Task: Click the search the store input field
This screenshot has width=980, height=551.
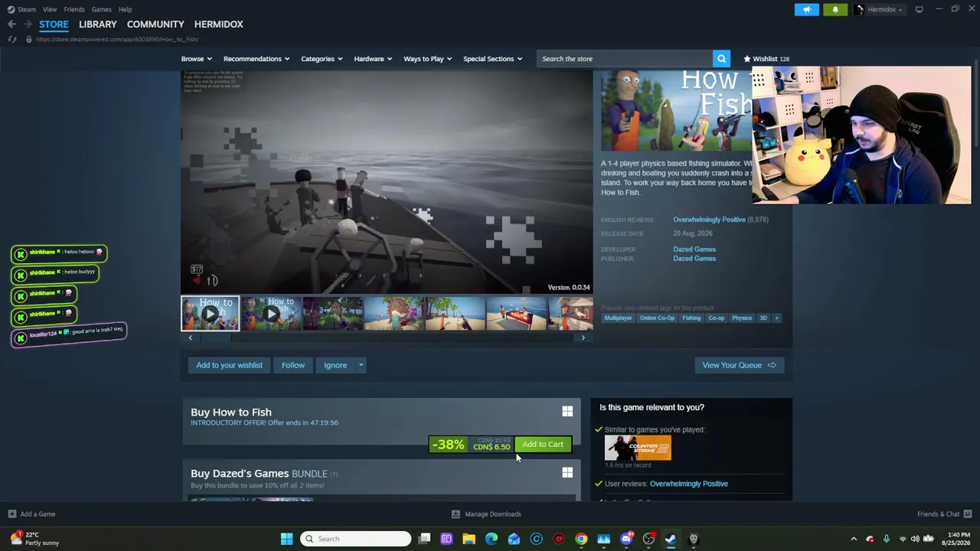Action: coord(625,59)
